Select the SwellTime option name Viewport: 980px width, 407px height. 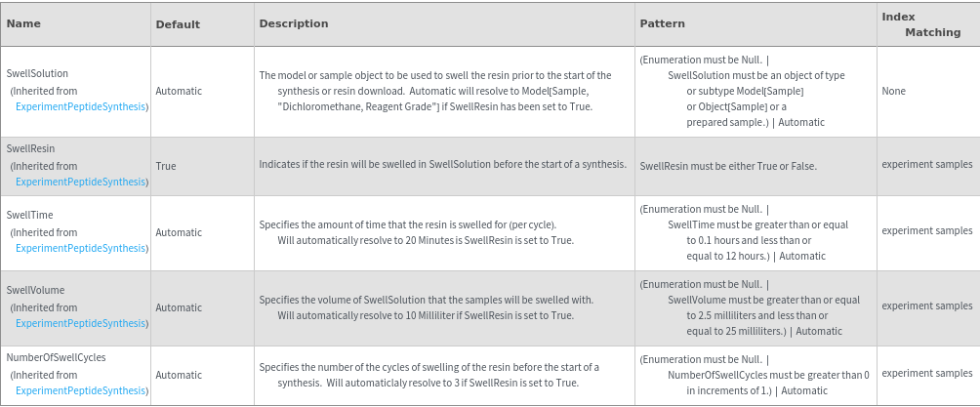point(29,215)
